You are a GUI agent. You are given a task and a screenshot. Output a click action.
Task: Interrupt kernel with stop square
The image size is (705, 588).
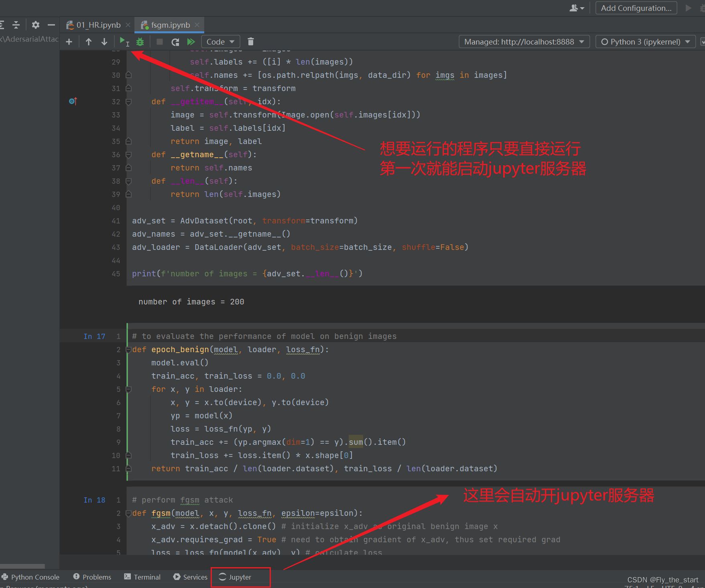[x=160, y=42]
